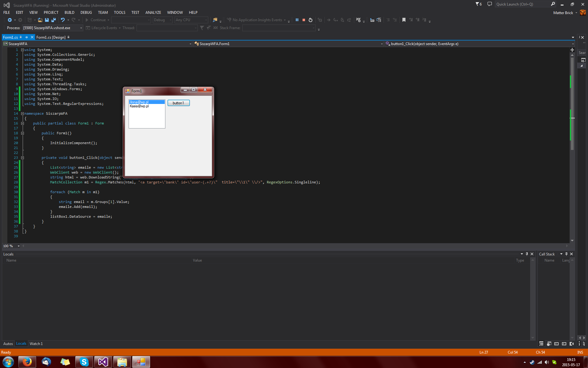Viewport: 588px width, 368px height.
Task: Collapse the namespace SiszarpWFA code block
Action: click(x=22, y=113)
